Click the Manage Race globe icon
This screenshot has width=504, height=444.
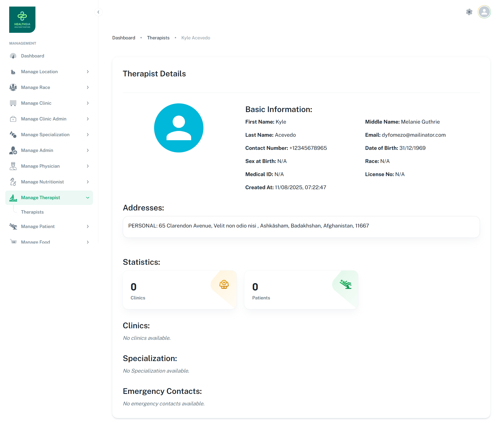coord(13,87)
